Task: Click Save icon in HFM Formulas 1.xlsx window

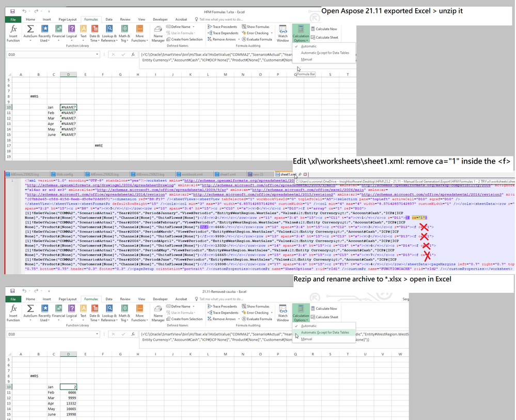Action: pos(12,11)
